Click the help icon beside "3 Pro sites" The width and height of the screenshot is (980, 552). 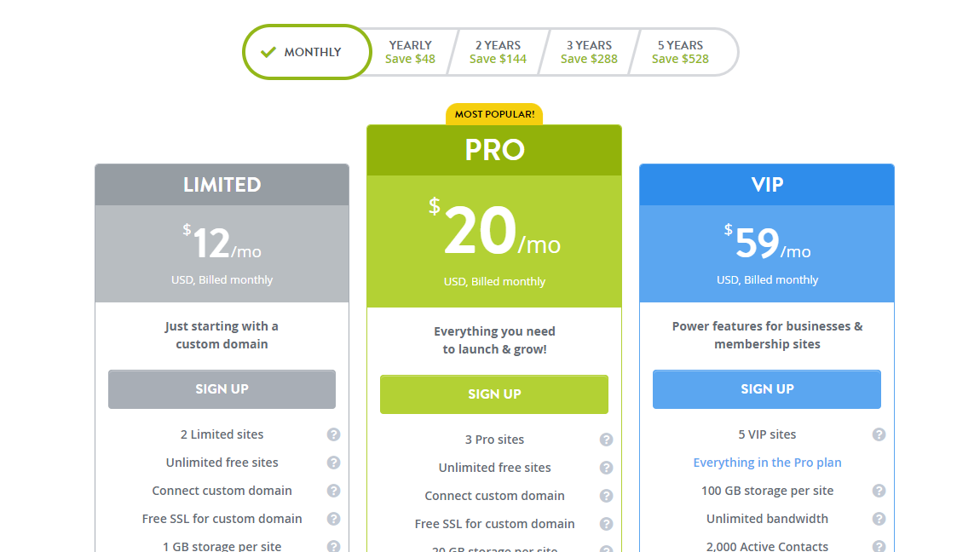(607, 440)
